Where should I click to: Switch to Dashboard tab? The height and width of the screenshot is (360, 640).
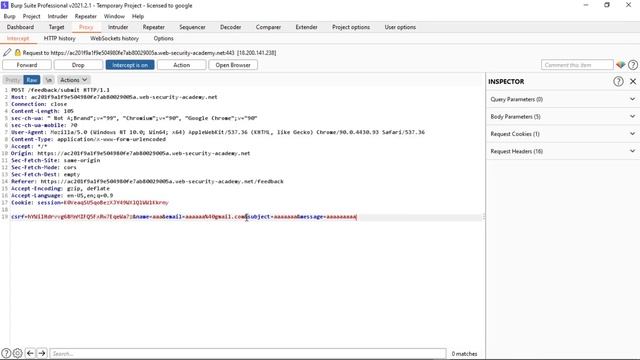(20, 27)
